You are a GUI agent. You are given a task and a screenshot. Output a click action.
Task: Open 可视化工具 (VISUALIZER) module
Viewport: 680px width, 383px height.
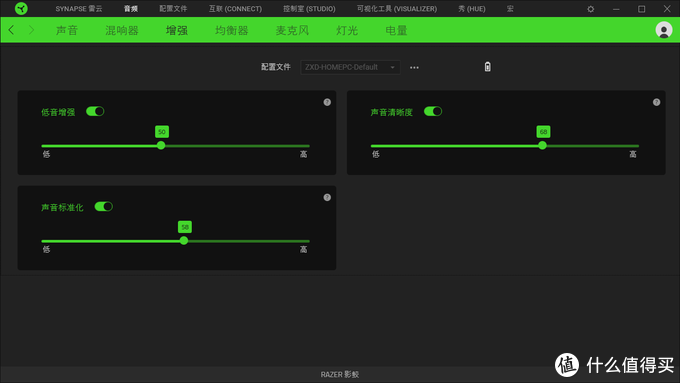[397, 9]
